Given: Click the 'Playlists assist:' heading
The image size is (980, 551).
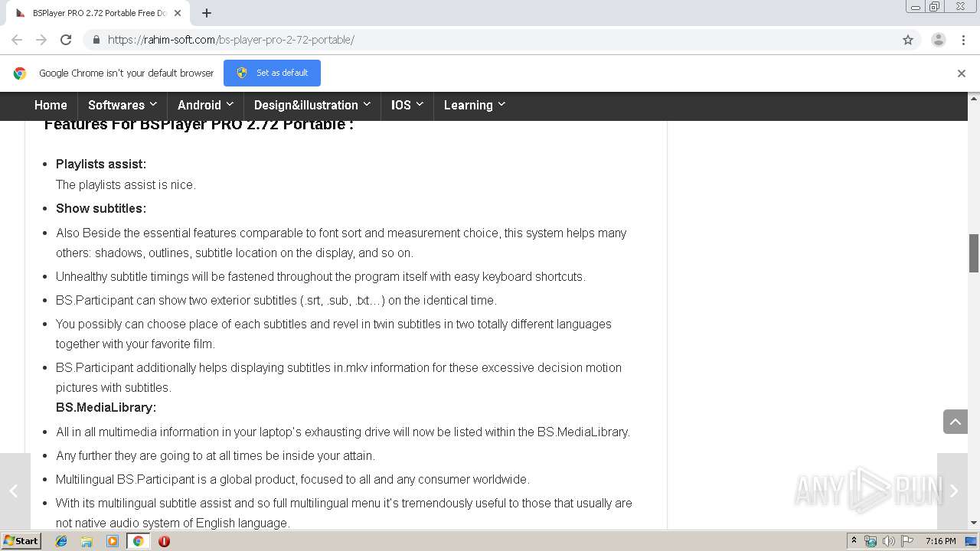Looking at the screenshot, I should 101,164.
